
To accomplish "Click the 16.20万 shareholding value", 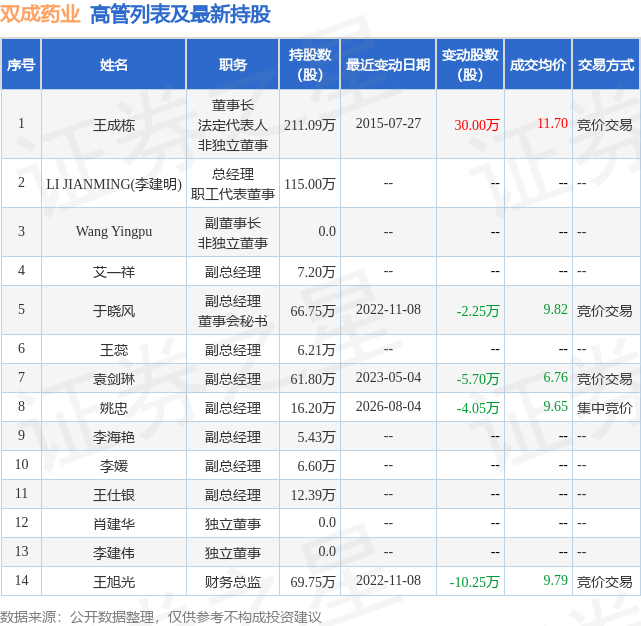I will (313, 408).
